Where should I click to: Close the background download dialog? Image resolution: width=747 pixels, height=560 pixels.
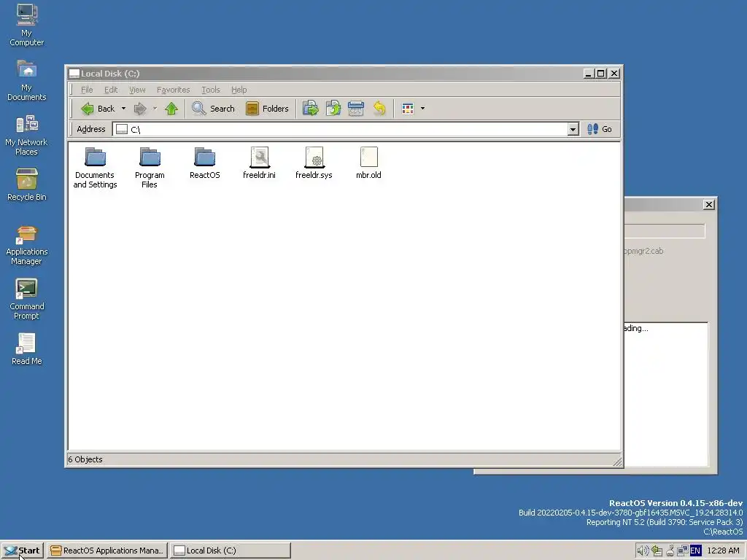709,204
